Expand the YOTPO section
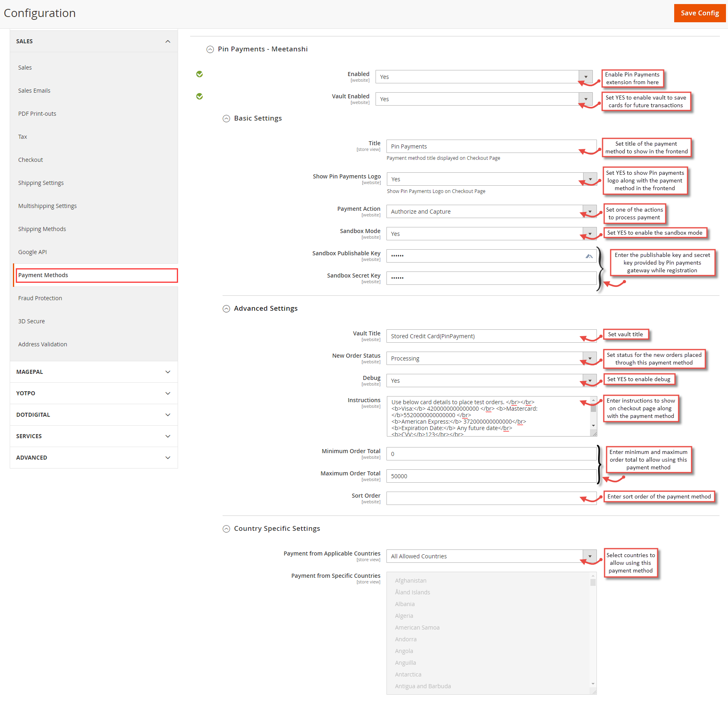Viewport: 728px width, 704px height. pyautogui.click(x=94, y=393)
